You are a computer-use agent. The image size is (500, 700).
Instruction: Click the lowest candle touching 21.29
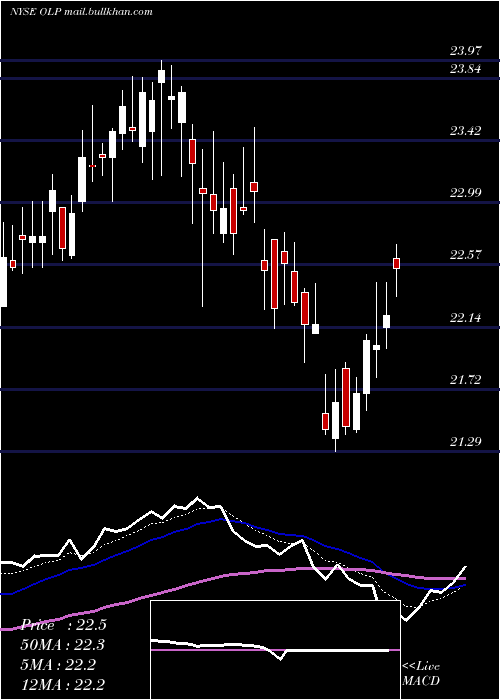point(335,420)
